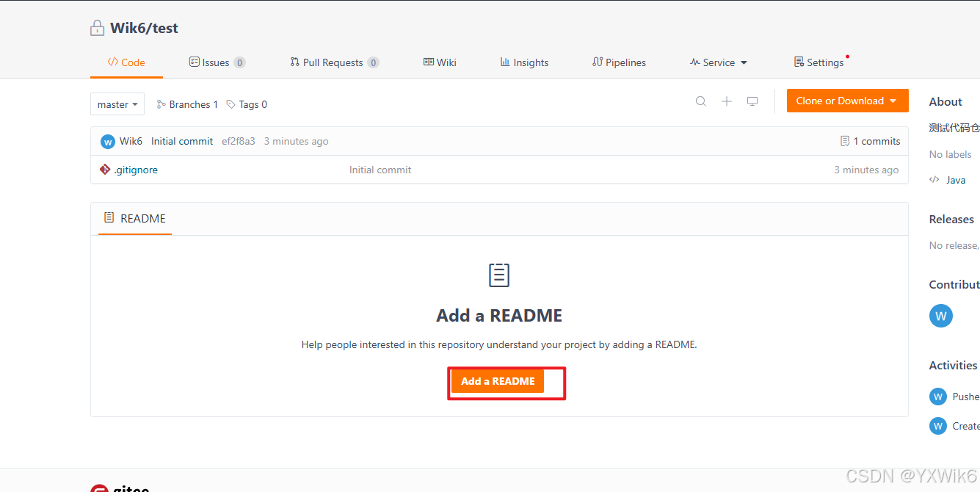Open repository Settings tab
The height and width of the screenshot is (492, 980).
pyautogui.click(x=819, y=62)
